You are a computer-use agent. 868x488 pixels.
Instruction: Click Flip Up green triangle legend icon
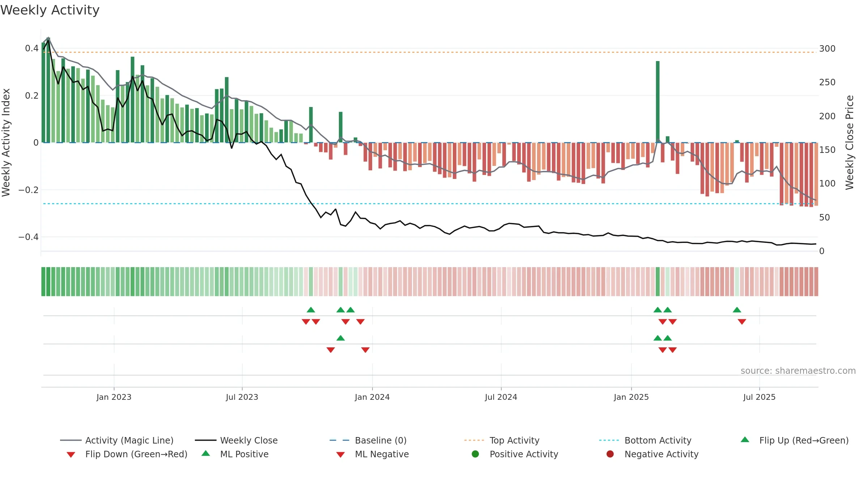tap(745, 440)
